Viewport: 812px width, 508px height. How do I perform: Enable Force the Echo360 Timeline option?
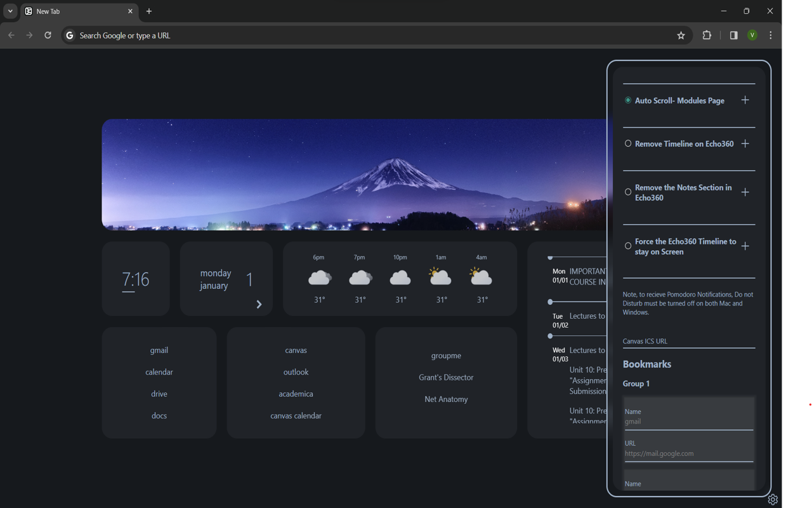click(628, 246)
